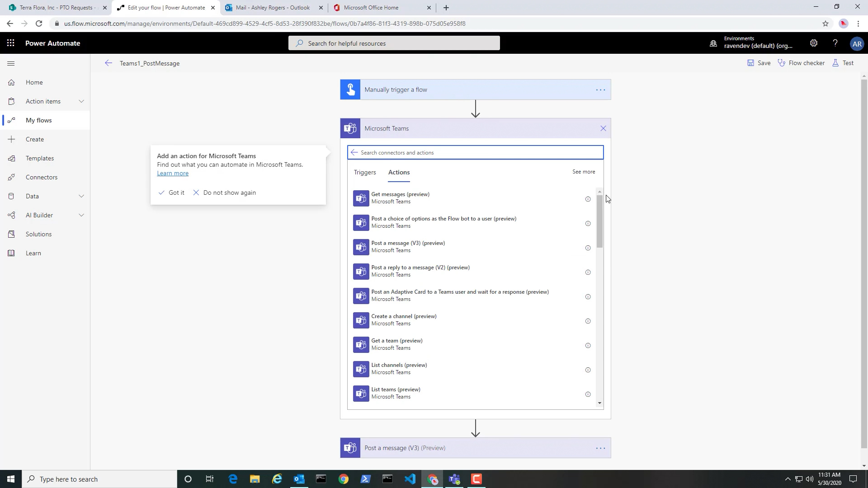
Task: Select Post a message (V3) action in list
Action: pyautogui.click(x=472, y=247)
